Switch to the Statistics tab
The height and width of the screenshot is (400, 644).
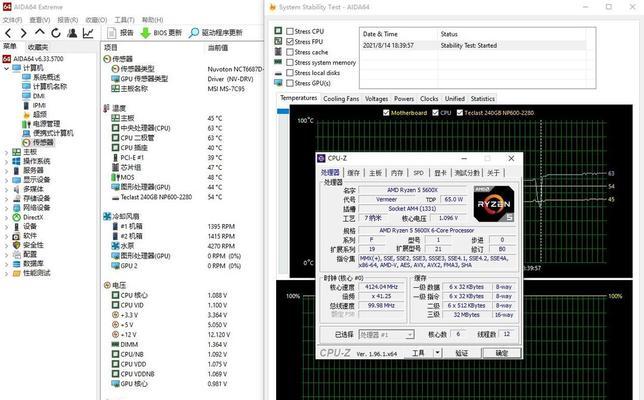[x=483, y=99]
